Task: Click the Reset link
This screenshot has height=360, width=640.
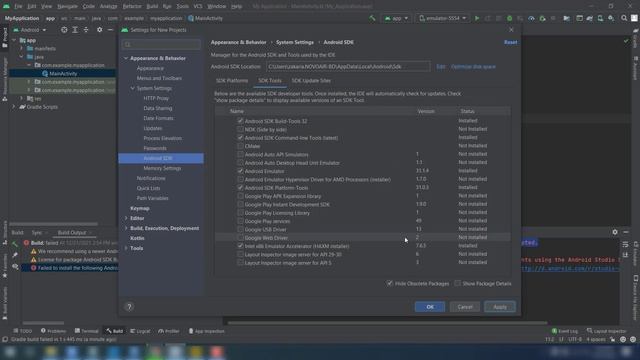Action: click(x=510, y=42)
